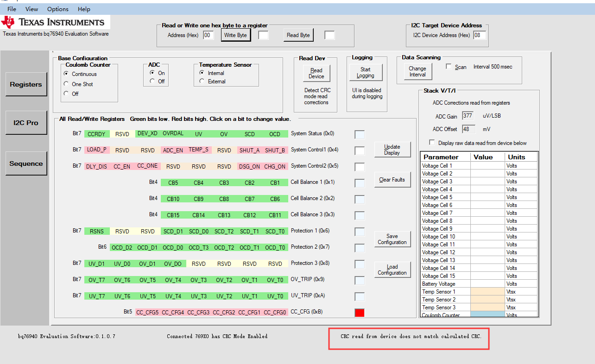Click the result box beside Read Byte

pyautogui.click(x=329, y=35)
